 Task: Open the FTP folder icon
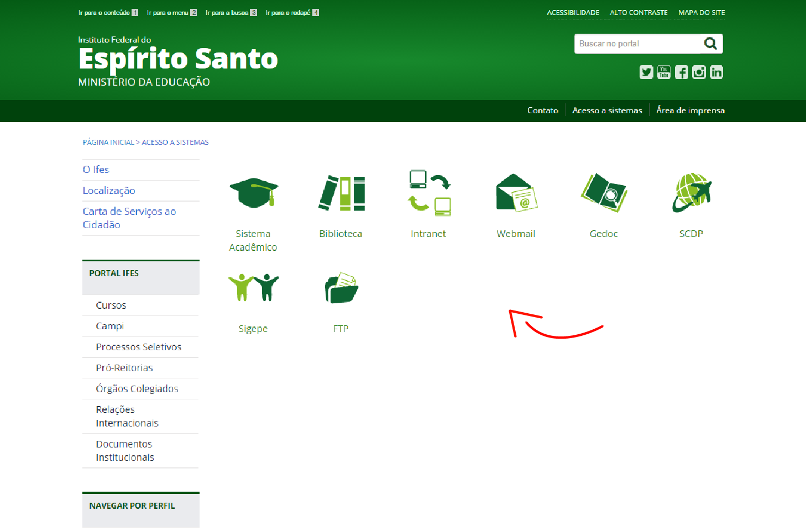(341, 286)
